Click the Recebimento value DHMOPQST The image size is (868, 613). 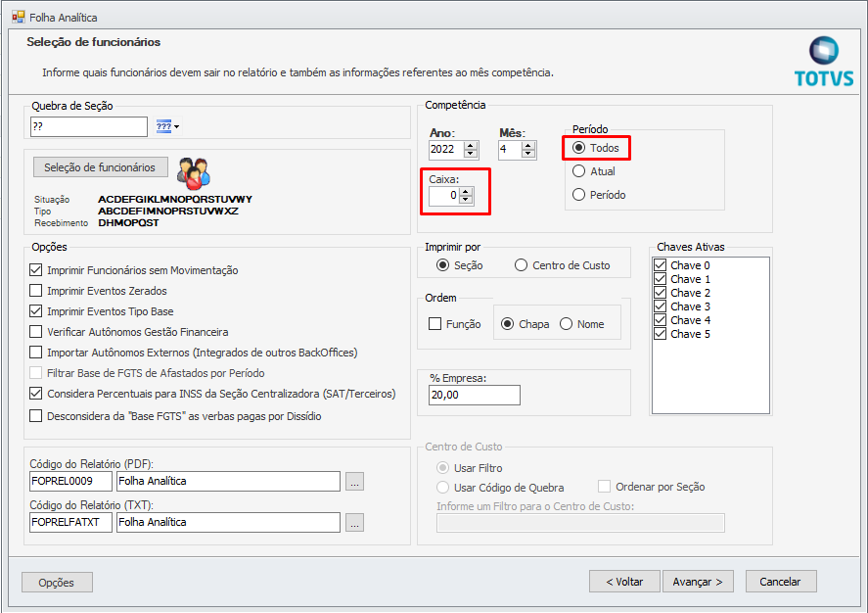click(x=128, y=222)
